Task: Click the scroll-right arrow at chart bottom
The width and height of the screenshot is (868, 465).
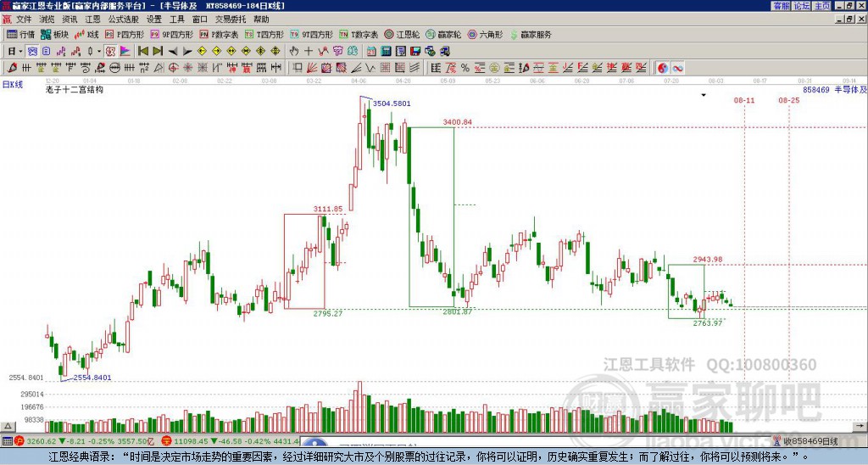Action: (860, 427)
